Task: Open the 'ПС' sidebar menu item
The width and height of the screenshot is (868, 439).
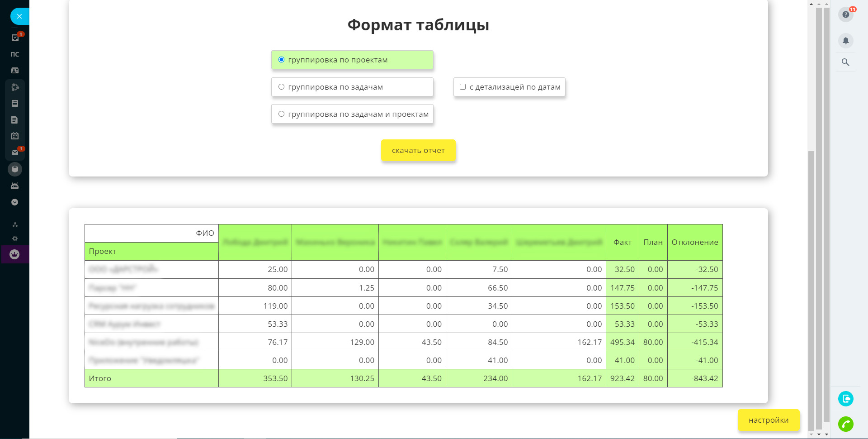Action: [x=15, y=54]
